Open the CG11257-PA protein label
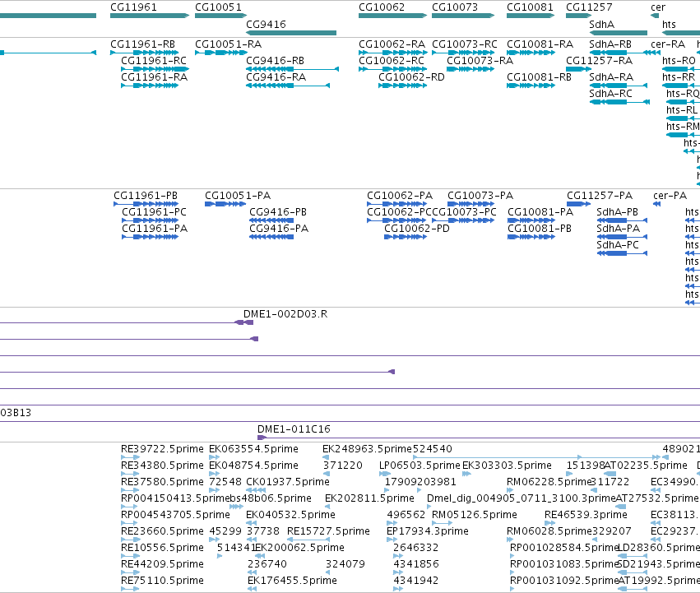 coord(600,196)
